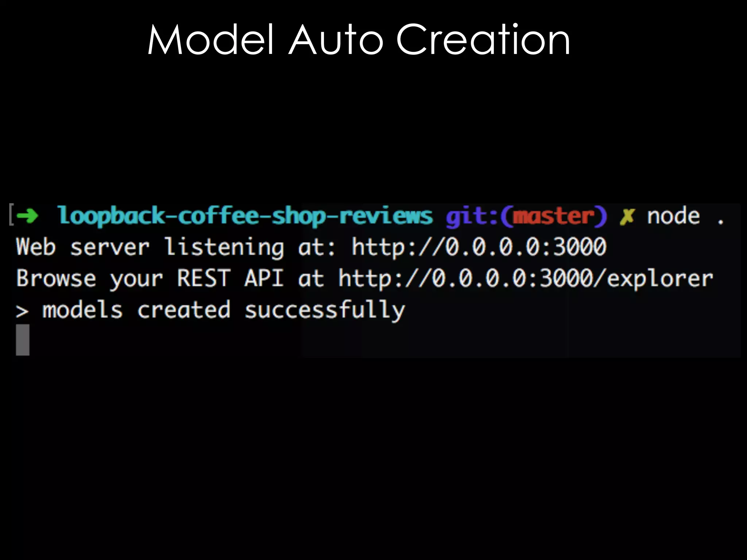The width and height of the screenshot is (747, 560).
Task: Click the green arrow prompt icon
Action: tap(28, 216)
